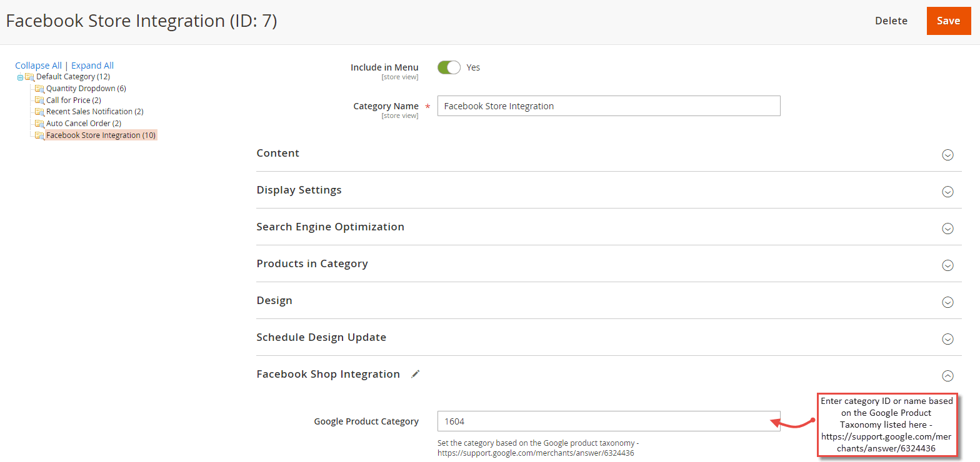This screenshot has height=462, width=980.
Task: Expand the Display Settings section chevron
Action: tap(947, 192)
